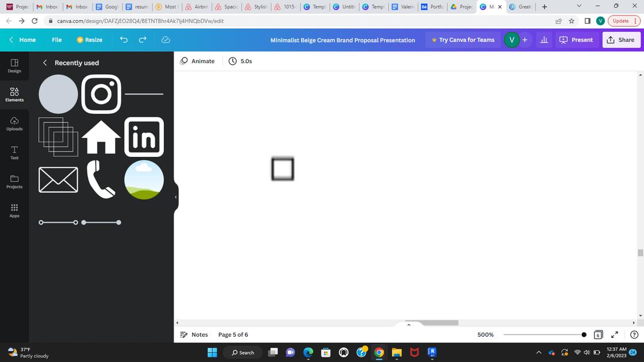Redo the last action
Image resolution: width=644 pixels, height=362 pixels.
pyautogui.click(x=143, y=40)
